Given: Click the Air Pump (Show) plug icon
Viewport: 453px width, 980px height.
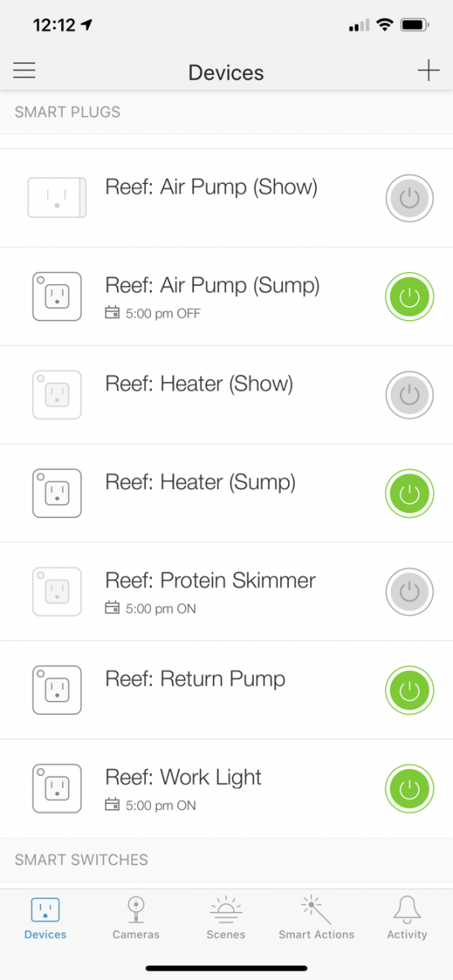Looking at the screenshot, I should (x=57, y=198).
